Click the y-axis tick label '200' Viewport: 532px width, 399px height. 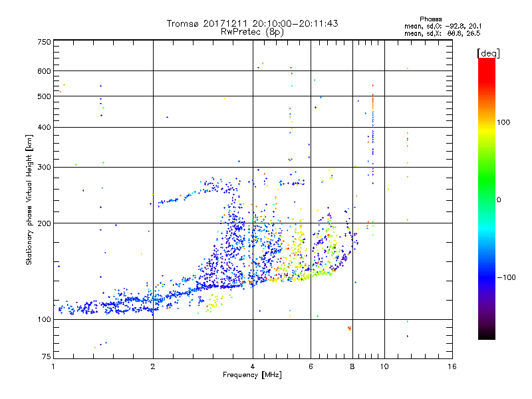click(44, 223)
